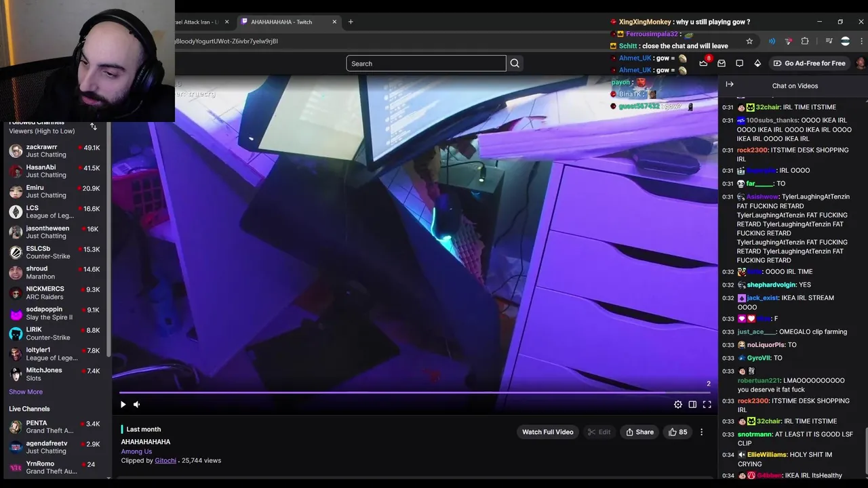Open the zackrawrr channel in the sidebar
The height and width of the screenshot is (488, 868).
pyautogui.click(x=56, y=151)
